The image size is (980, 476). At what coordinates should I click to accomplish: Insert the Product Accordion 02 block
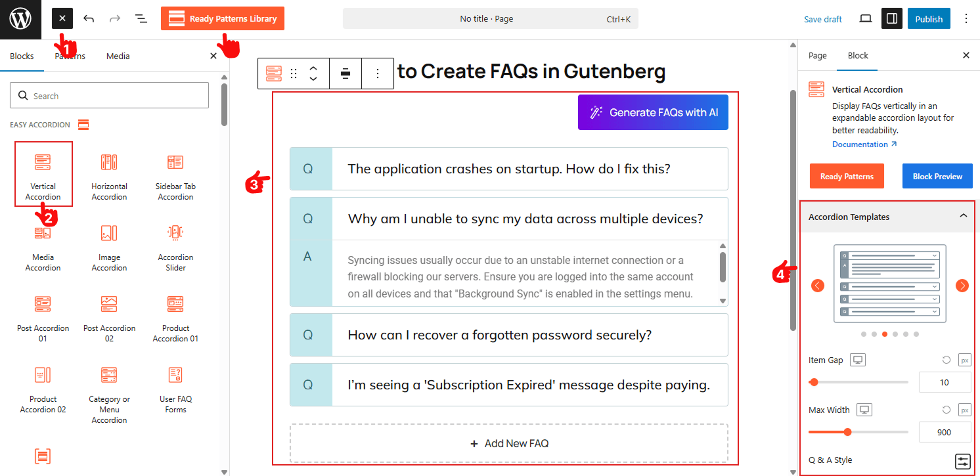point(43,389)
